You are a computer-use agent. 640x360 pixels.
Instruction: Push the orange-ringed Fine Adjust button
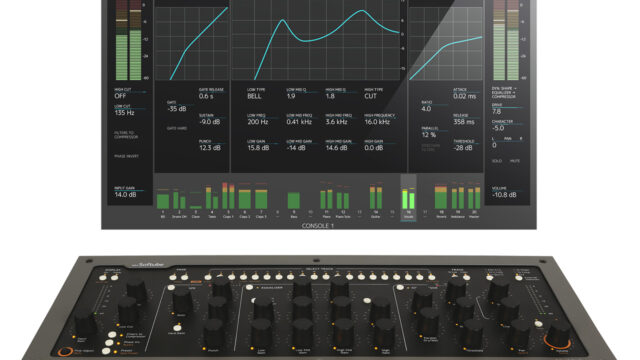point(64,351)
